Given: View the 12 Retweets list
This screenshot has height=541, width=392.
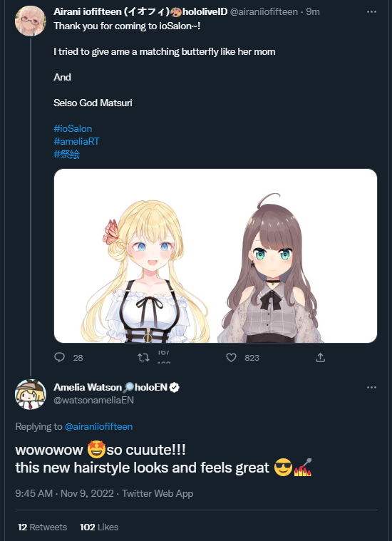Looking at the screenshot, I should click(43, 527).
